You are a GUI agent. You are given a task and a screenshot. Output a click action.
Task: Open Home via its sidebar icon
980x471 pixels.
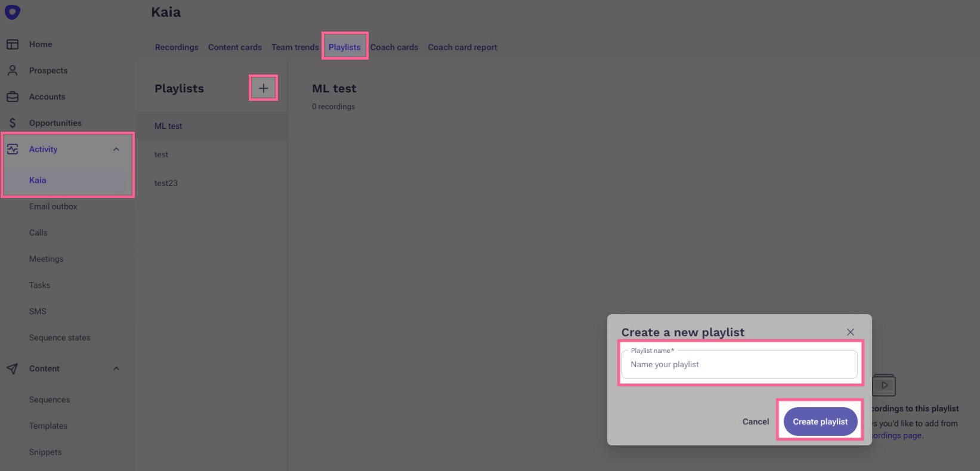pos(13,44)
